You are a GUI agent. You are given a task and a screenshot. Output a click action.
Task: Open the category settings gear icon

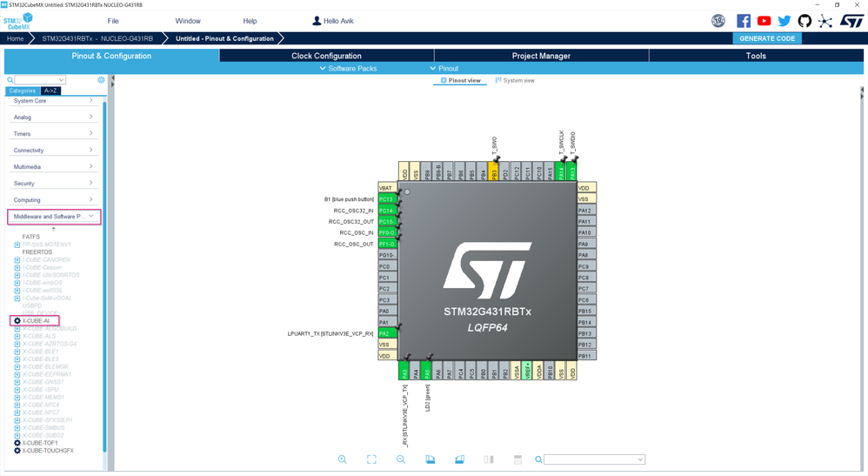point(101,80)
